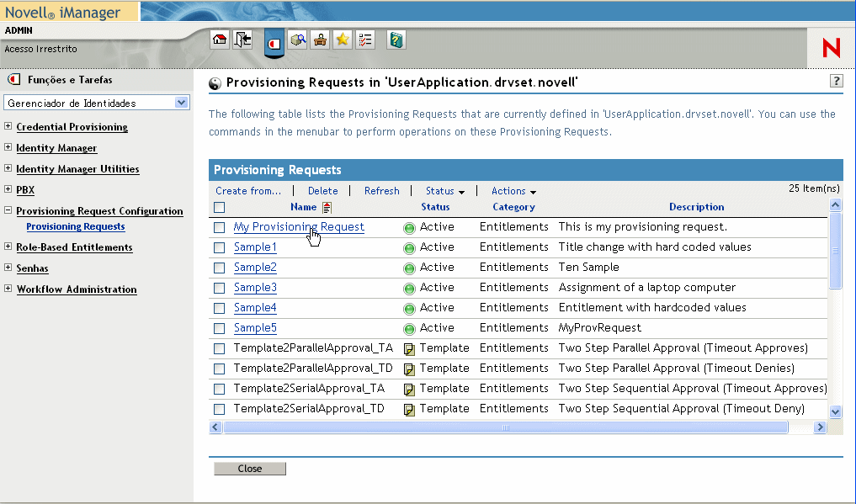Image resolution: width=856 pixels, height=504 pixels.
Task: Open the Help book icon in toolbar
Action: pyautogui.click(x=396, y=40)
